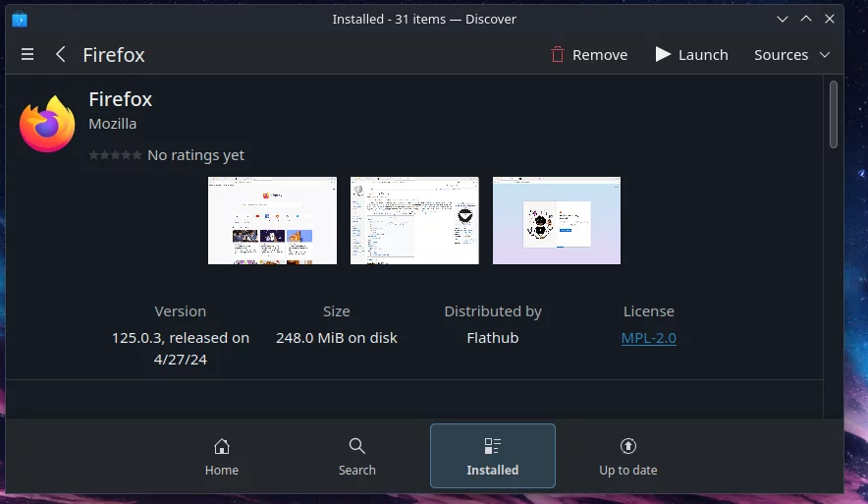
Task: Switch to the Search tab
Action: [357, 456]
